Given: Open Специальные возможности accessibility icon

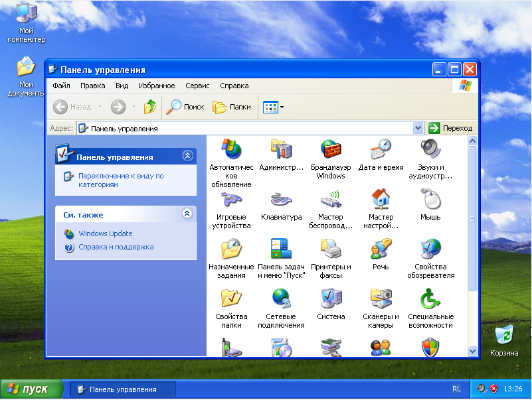Looking at the screenshot, I should pos(430,299).
